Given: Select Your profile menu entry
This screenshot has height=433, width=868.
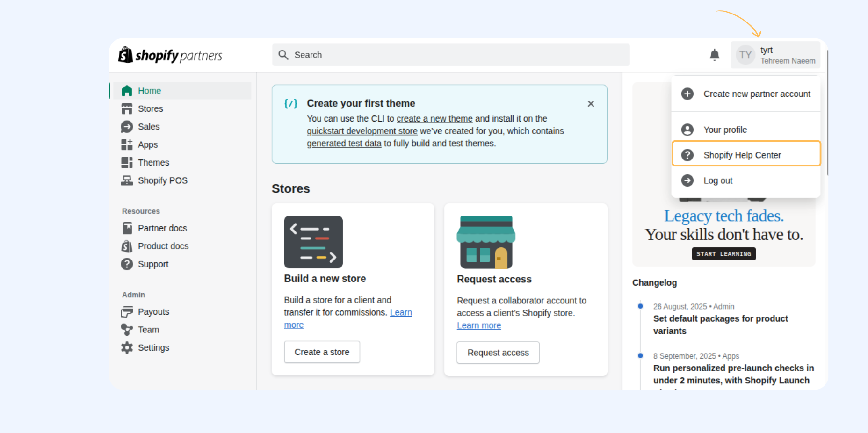Looking at the screenshot, I should coord(746,130).
